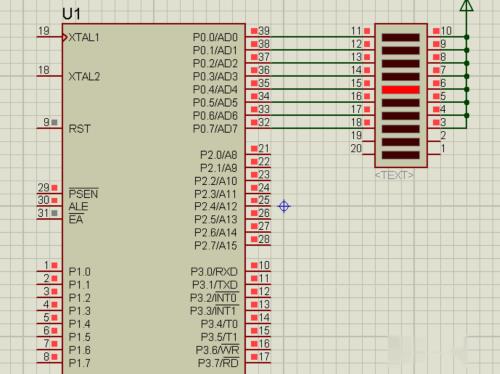Click the gray state square on RST pin 9
The image size is (500, 374).
point(55,122)
